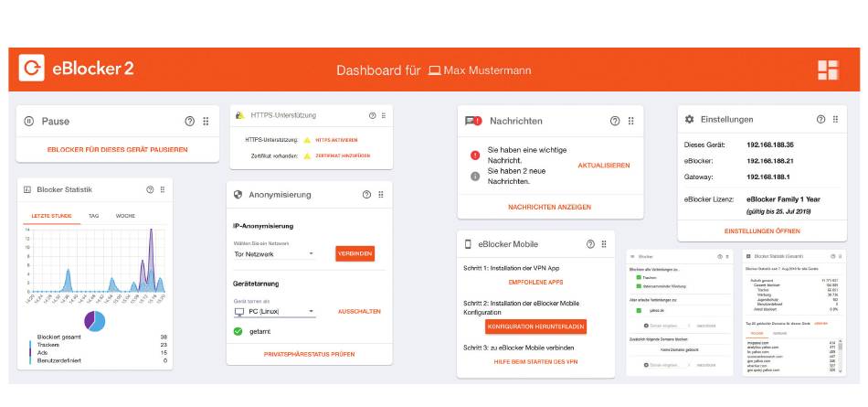Grab the Pause card drag handle

tap(206, 121)
